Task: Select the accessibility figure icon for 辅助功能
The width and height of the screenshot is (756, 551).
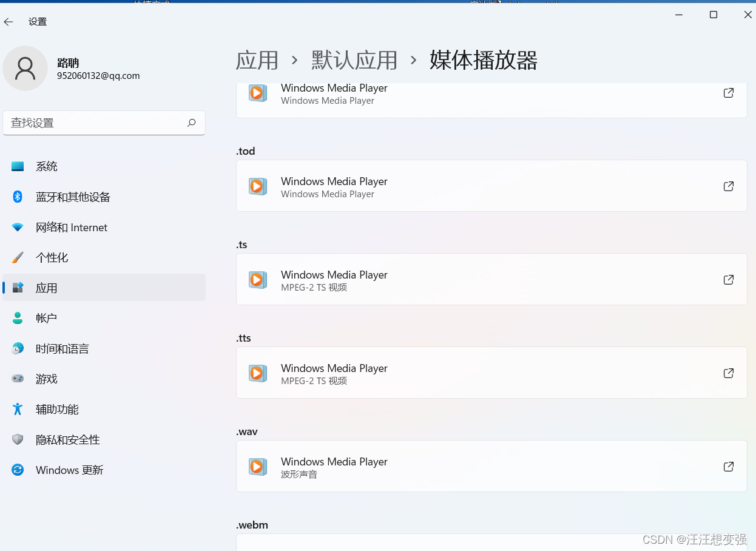Action: click(18, 409)
